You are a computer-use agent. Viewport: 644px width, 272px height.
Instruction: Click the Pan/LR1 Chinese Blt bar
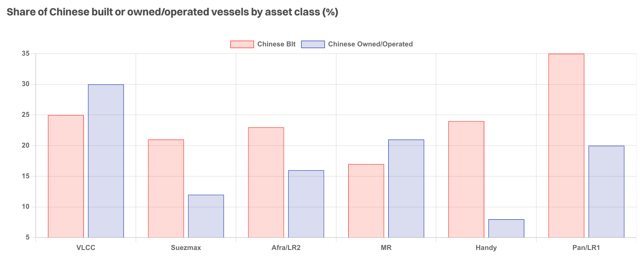566,146
